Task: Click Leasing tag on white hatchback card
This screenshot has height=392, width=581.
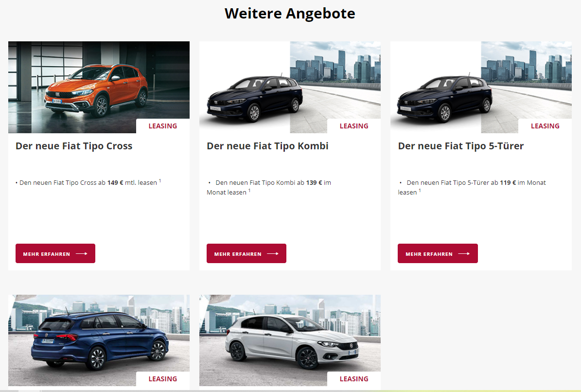Action: tap(354, 379)
